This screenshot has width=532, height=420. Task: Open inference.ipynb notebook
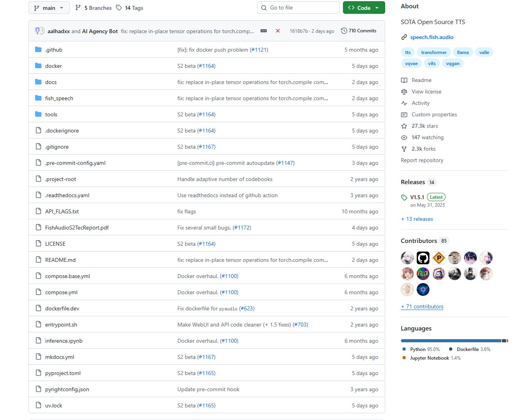pos(64,341)
